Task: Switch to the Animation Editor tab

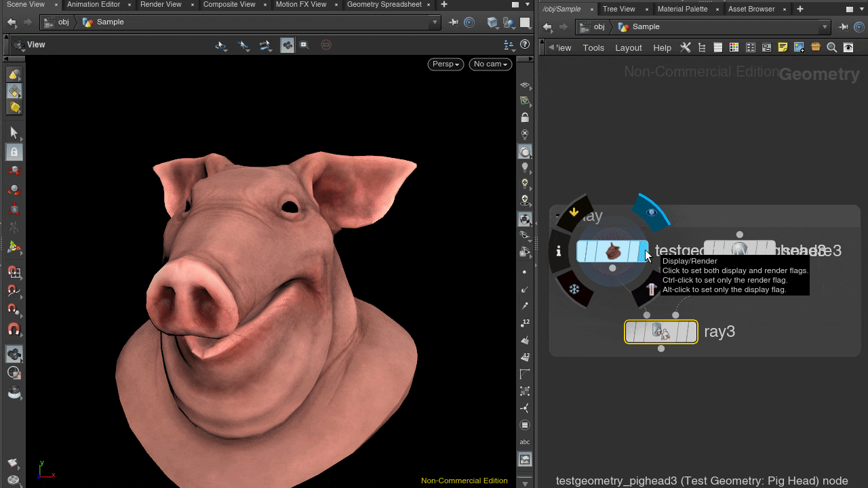Action: pyautogui.click(x=93, y=4)
